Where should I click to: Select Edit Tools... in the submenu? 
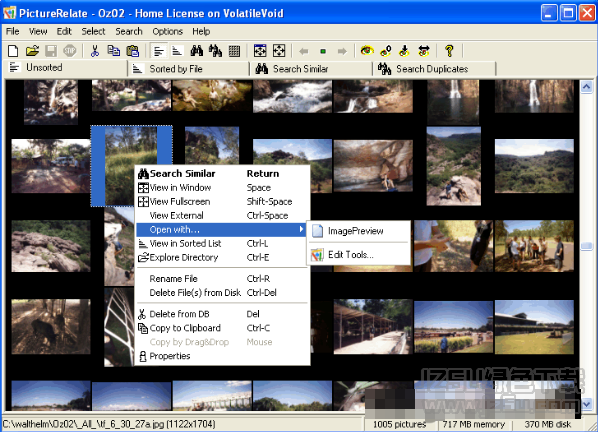[358, 255]
